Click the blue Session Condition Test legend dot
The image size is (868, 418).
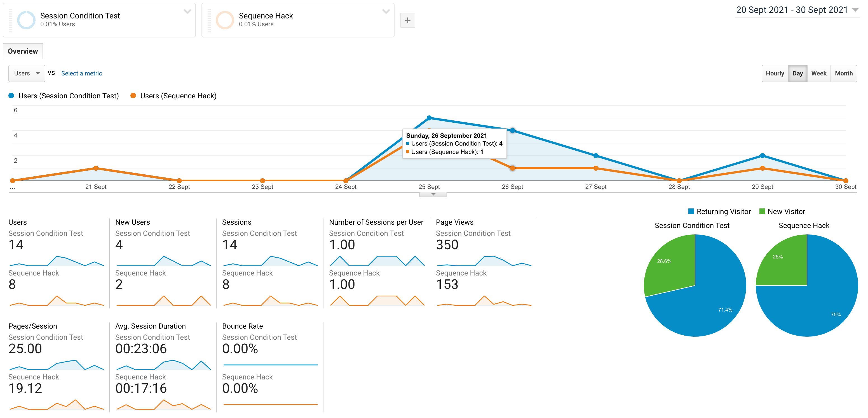(11, 96)
